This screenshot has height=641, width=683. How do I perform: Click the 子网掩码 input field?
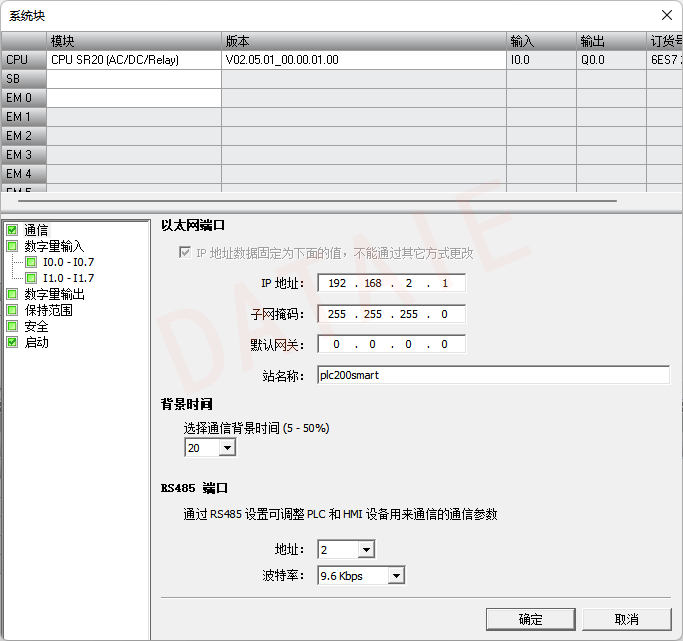391,314
